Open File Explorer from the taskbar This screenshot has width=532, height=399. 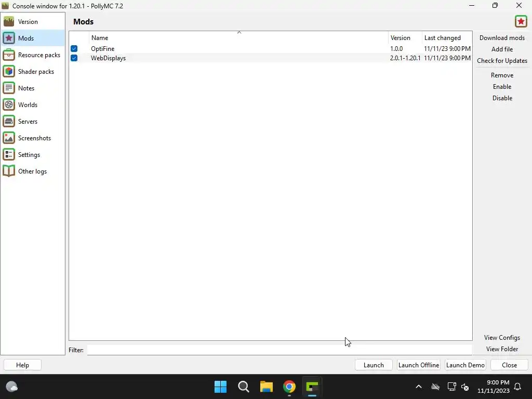pyautogui.click(x=267, y=387)
